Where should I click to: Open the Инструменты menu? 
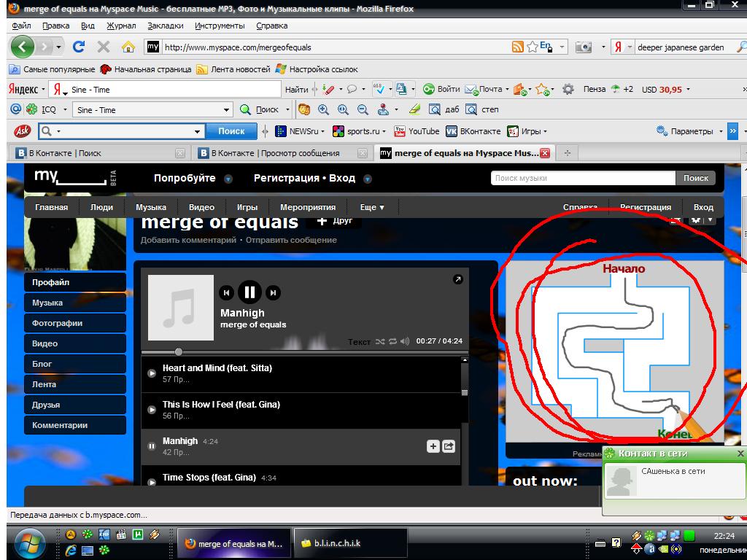point(220,26)
